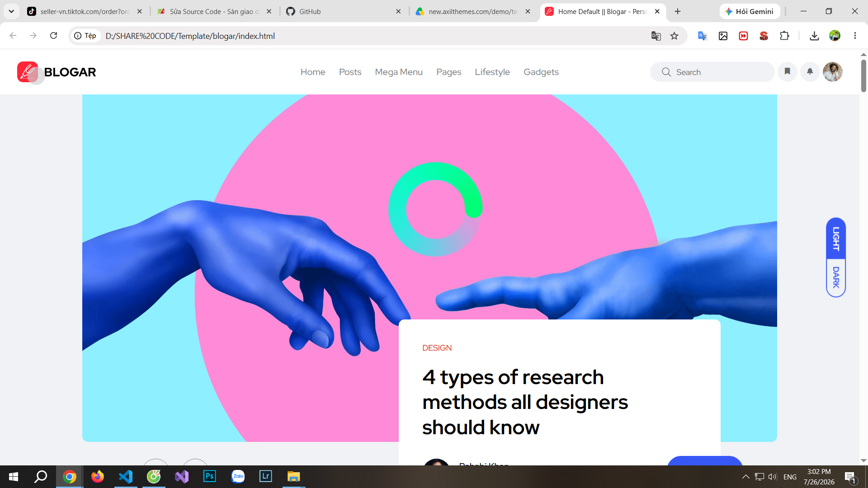The height and width of the screenshot is (488, 868).
Task: Open the Posts dropdown menu
Action: tap(350, 72)
